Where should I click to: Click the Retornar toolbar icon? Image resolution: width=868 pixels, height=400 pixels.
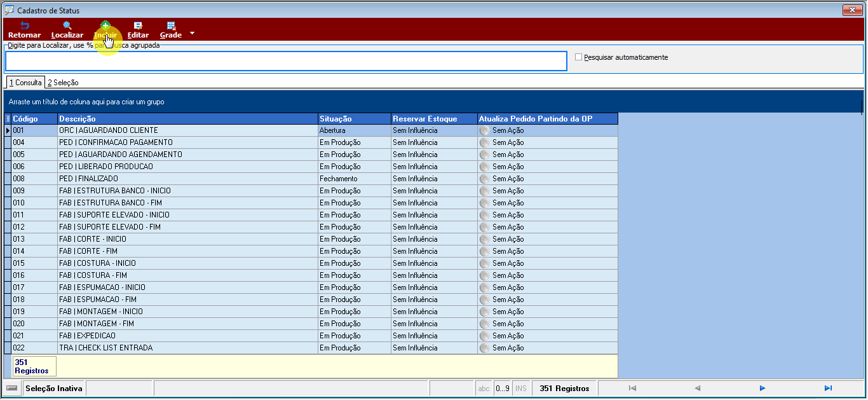tap(24, 30)
